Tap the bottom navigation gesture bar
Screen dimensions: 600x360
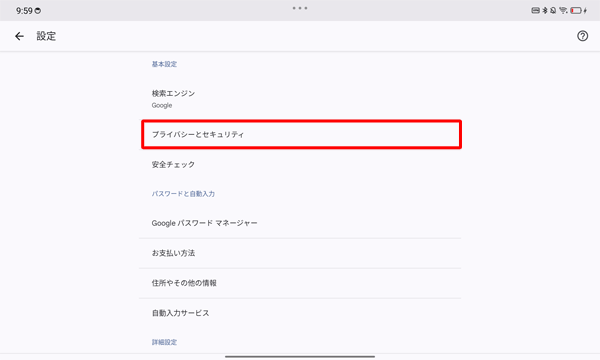pos(300,357)
